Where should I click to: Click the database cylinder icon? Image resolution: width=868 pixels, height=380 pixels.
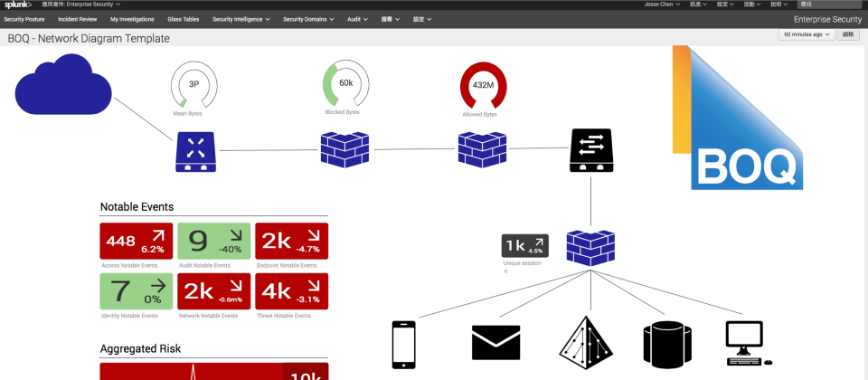tap(667, 345)
